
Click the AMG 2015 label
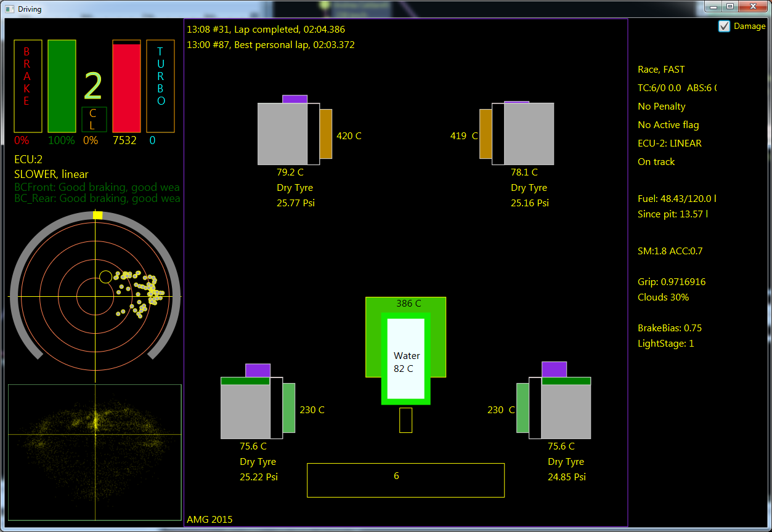(209, 519)
